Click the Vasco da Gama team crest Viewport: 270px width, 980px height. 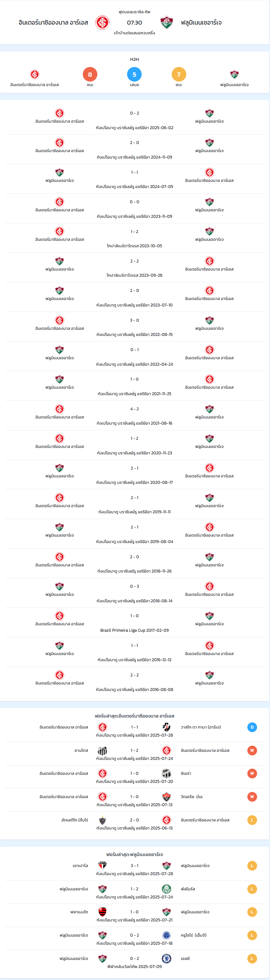(167, 727)
